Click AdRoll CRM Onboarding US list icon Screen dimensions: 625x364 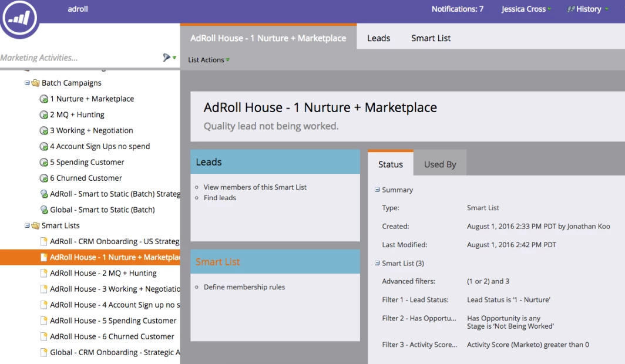44,241
